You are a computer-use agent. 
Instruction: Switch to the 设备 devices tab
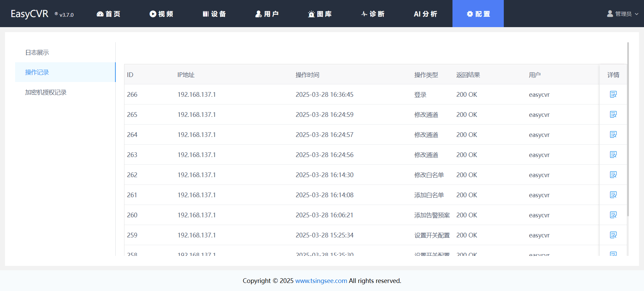(214, 14)
